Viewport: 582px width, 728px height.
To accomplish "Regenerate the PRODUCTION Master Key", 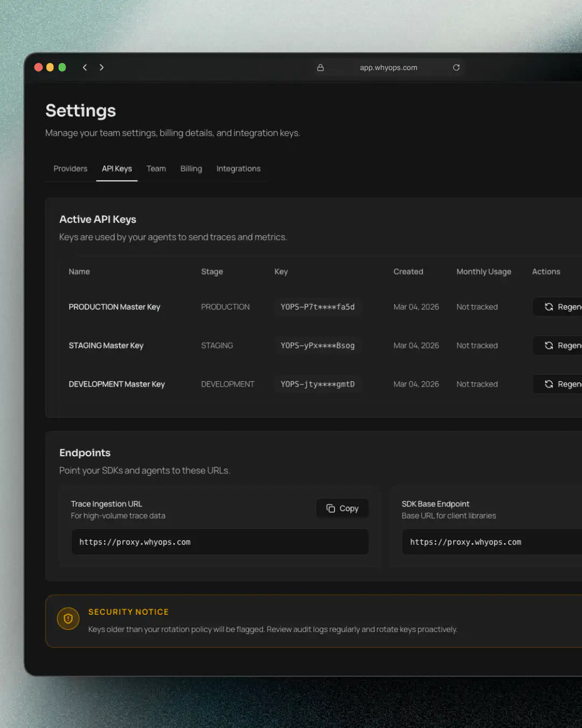I will coord(558,307).
